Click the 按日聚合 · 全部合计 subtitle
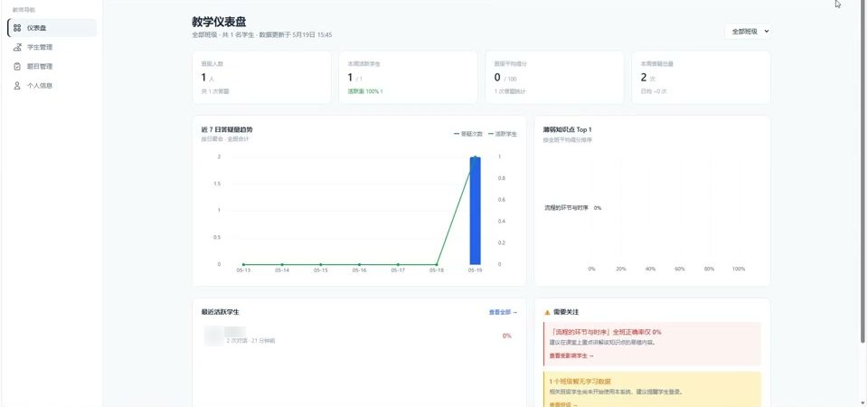This screenshot has height=407, width=868. (x=225, y=139)
